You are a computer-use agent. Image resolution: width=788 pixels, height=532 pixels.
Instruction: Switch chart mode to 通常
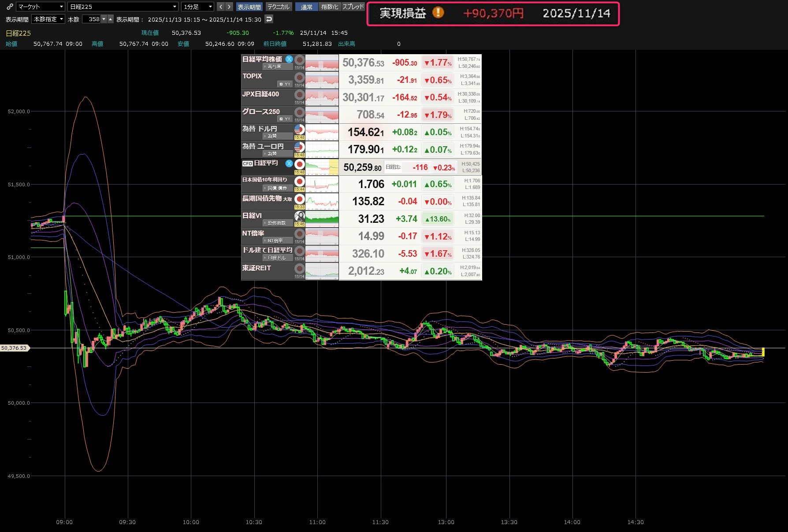[306, 7]
